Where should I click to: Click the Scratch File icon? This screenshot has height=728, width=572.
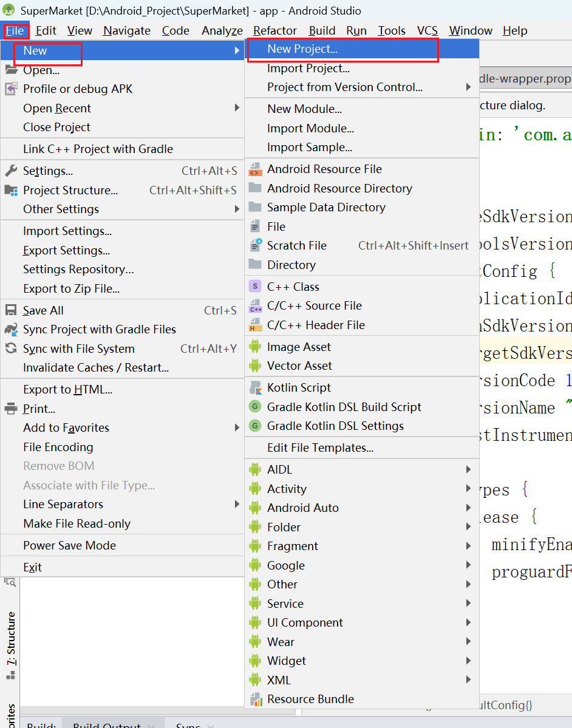tap(256, 245)
